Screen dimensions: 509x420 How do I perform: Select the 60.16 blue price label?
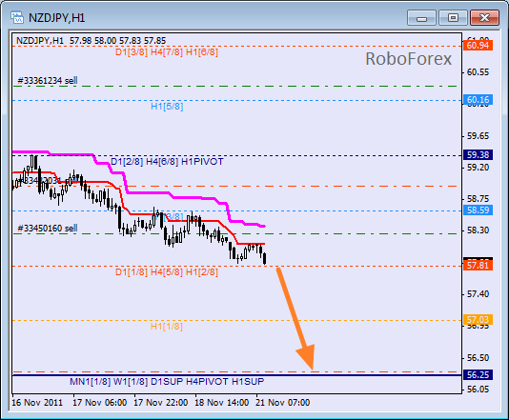(478, 100)
